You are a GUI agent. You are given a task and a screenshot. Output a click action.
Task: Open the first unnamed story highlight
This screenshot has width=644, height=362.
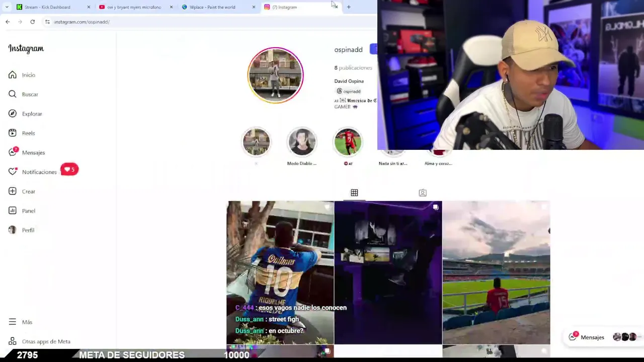tap(256, 142)
